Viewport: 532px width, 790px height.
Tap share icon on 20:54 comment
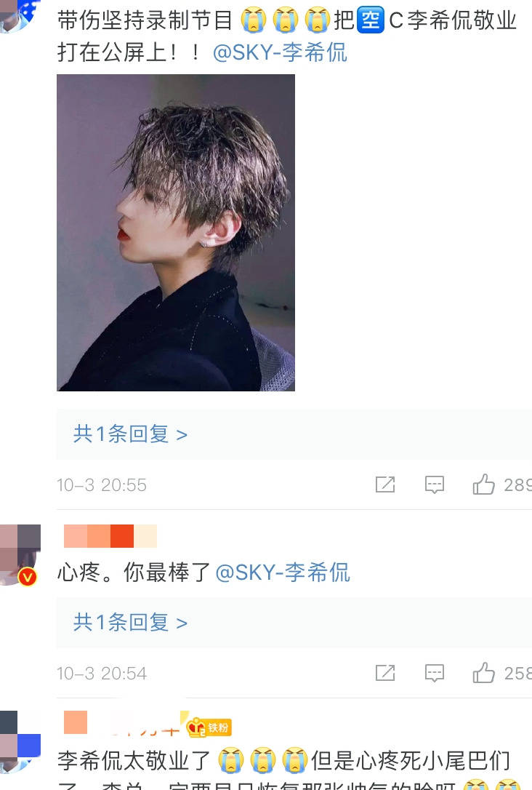(385, 673)
